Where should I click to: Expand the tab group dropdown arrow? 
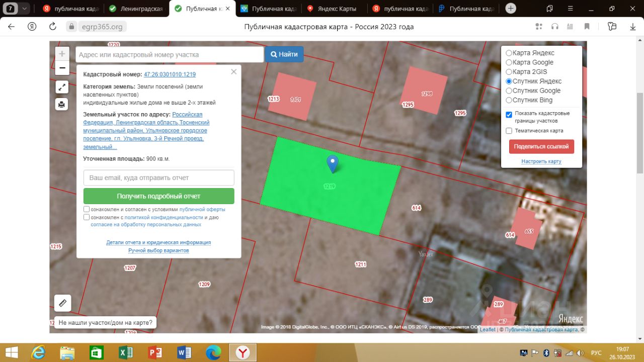(25, 9)
